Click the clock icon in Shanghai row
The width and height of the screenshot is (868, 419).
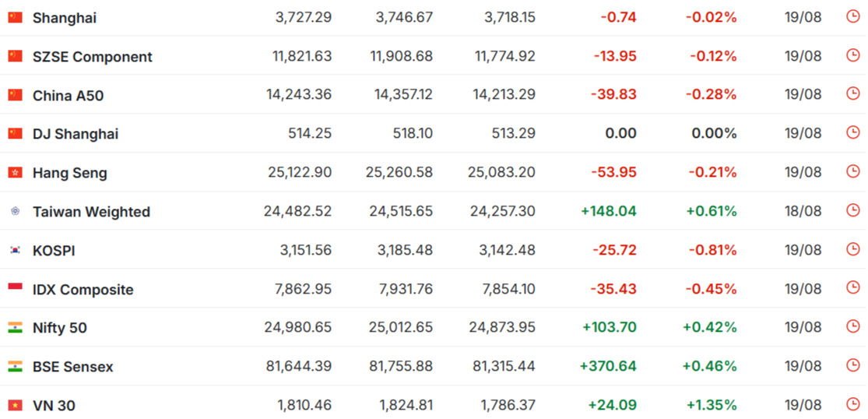click(x=853, y=16)
